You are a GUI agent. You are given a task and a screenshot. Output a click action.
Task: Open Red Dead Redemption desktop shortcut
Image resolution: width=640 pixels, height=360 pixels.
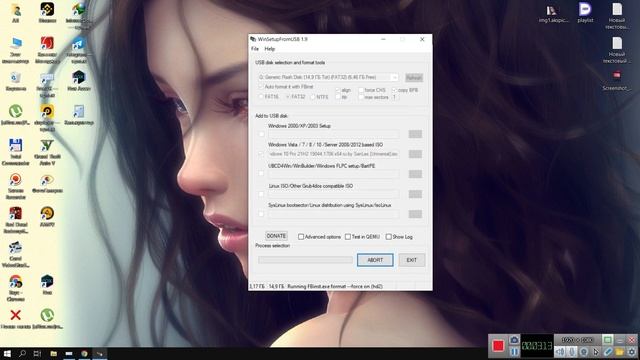(16, 220)
